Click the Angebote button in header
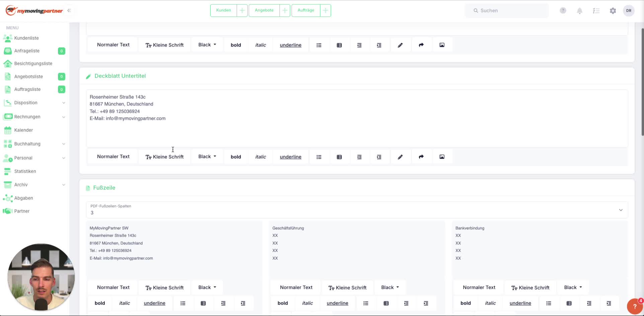Viewport: 644px width, 316px height. [264, 10]
